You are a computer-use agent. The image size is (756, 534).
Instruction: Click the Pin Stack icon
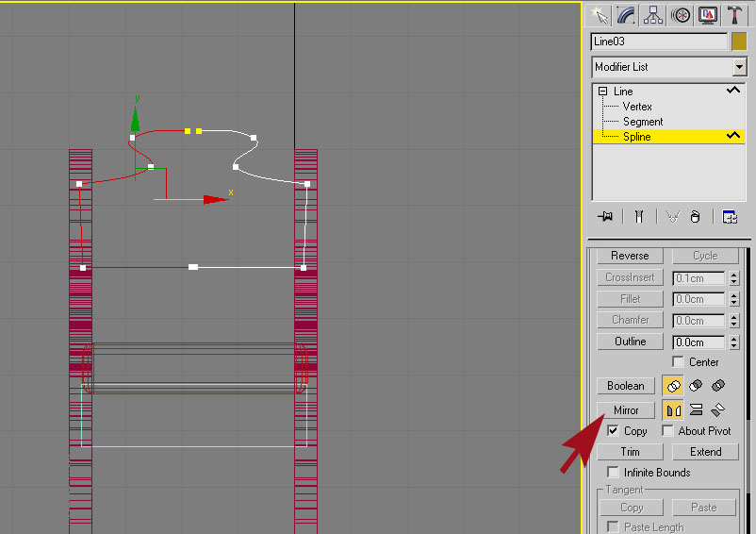pos(605,217)
